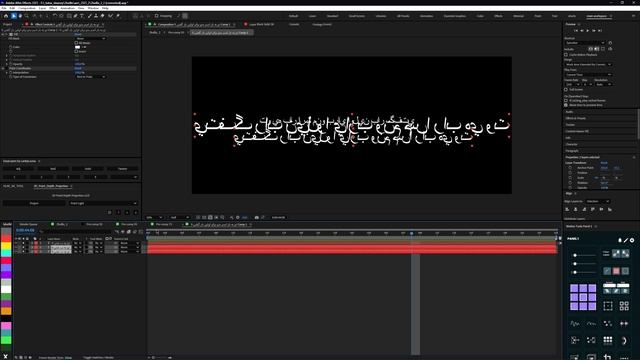640x360 pixels.
Task: Click the Fill effect white color swatch
Action: [x=77, y=47]
